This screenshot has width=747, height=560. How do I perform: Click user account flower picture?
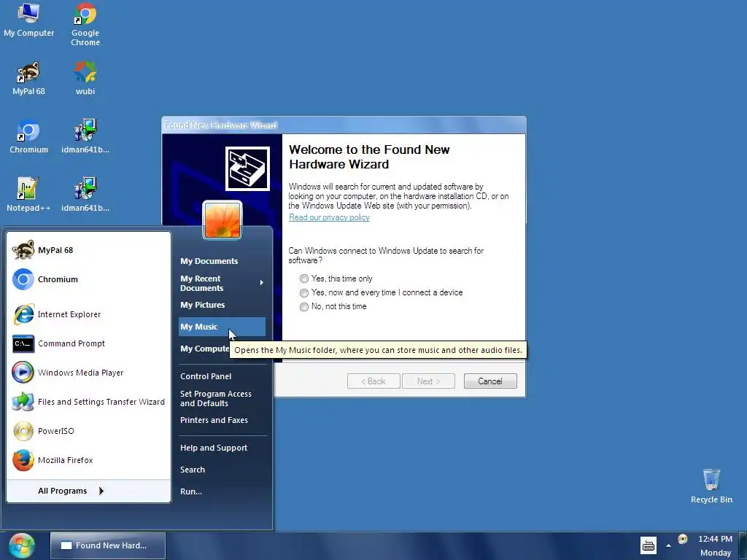222,220
